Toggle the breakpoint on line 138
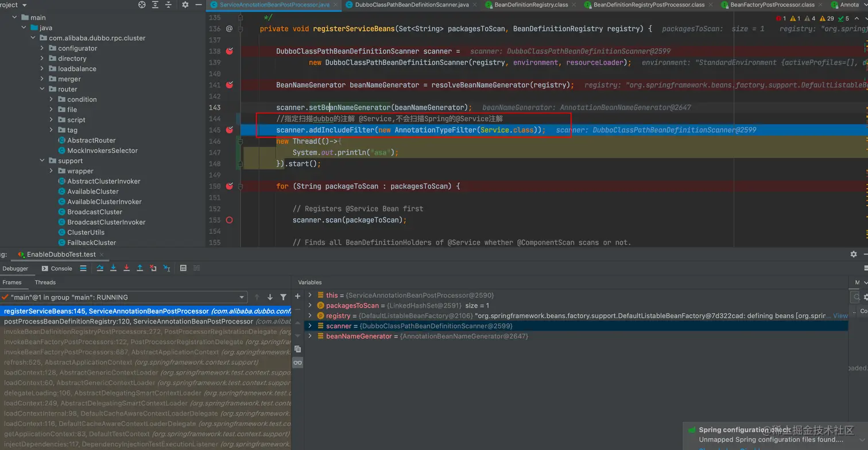Viewport: 868px width, 450px height. (x=229, y=51)
